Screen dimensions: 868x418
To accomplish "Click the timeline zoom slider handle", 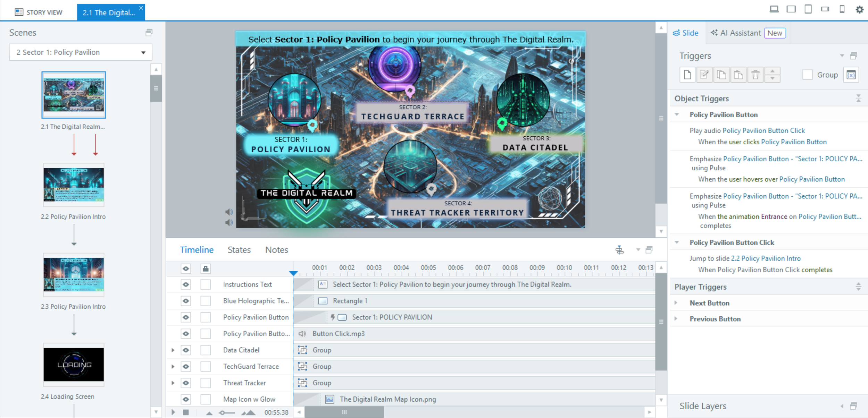I will click(223, 412).
